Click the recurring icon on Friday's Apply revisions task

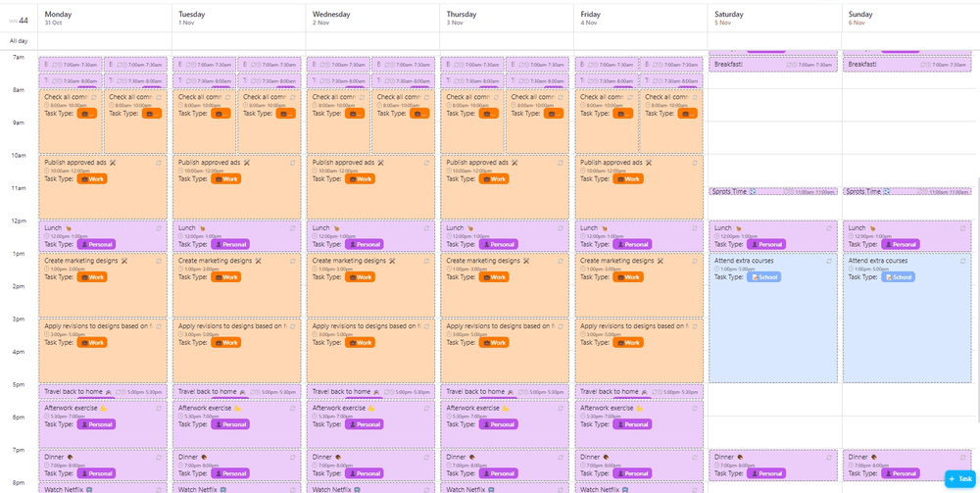[x=695, y=326]
